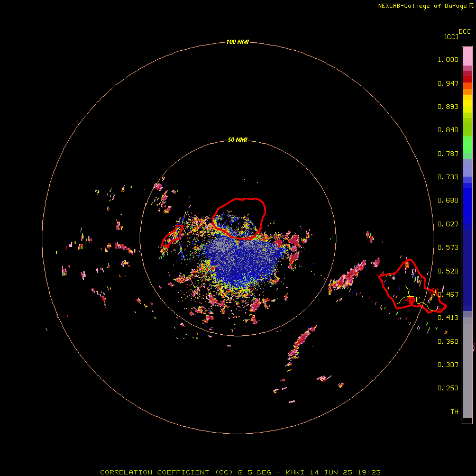Select the 0.627 color scale value
The width and height of the screenshot is (476, 476).
448,224
